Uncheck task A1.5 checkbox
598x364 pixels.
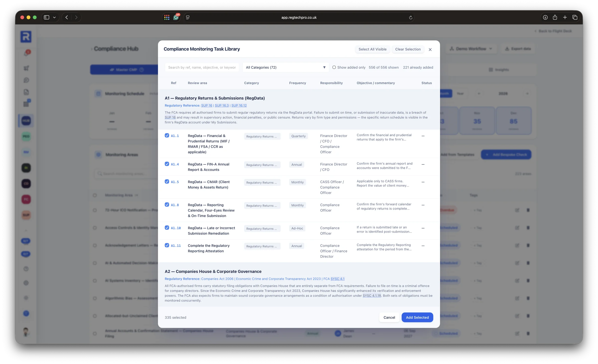point(167,182)
